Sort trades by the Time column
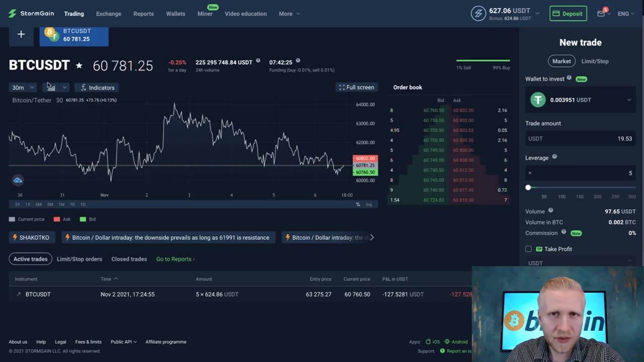Image resolution: width=644 pixels, height=362 pixels. pos(109,279)
